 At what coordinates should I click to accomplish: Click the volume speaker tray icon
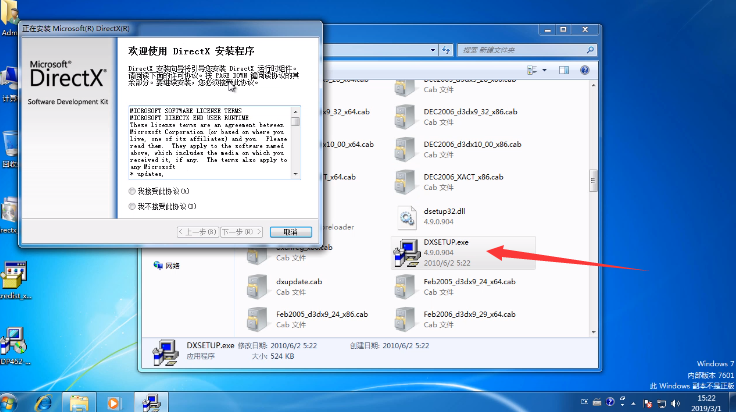pos(675,403)
